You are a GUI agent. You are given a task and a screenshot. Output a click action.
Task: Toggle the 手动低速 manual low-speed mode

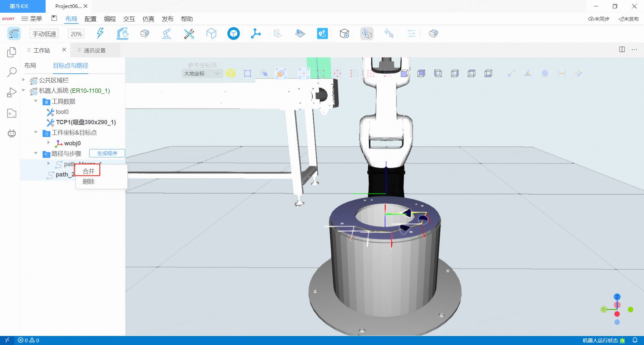point(44,34)
